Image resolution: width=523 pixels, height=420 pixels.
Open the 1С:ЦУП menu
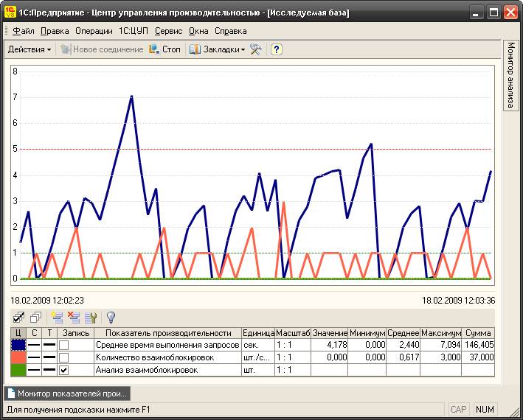pyautogui.click(x=134, y=31)
